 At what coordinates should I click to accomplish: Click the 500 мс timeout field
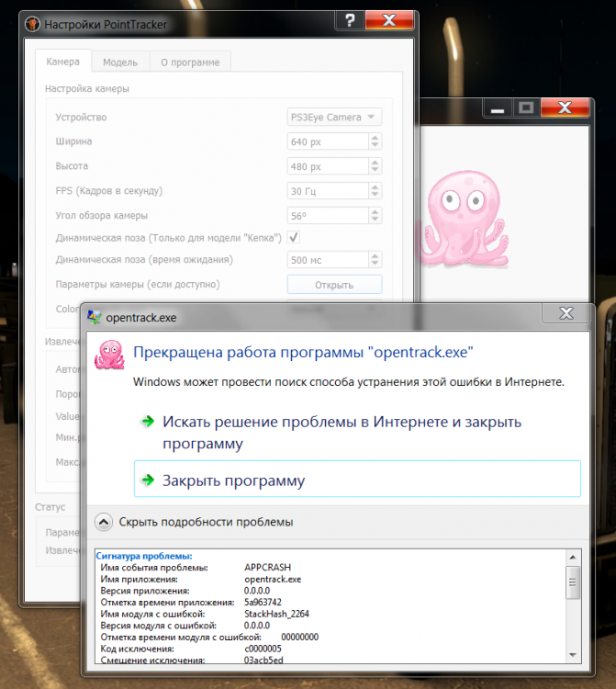[328, 260]
